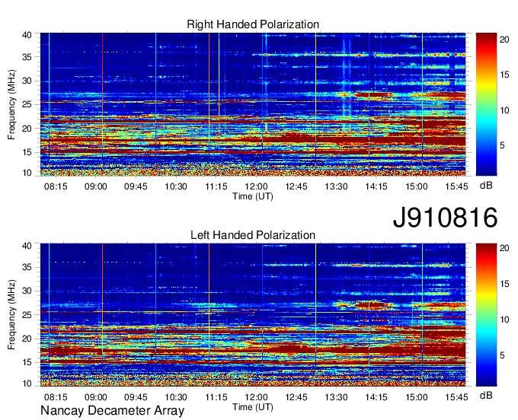Click the 5 dB mark on bottom color bar
This screenshot has height=420, width=518.
point(502,355)
